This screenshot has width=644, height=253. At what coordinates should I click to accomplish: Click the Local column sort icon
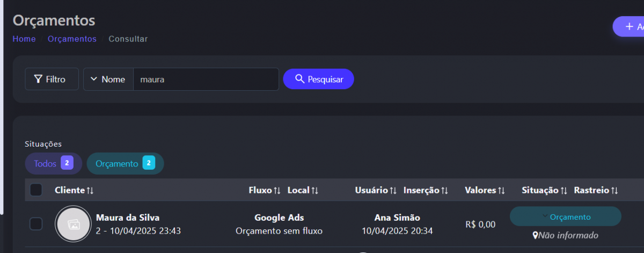pos(314,191)
